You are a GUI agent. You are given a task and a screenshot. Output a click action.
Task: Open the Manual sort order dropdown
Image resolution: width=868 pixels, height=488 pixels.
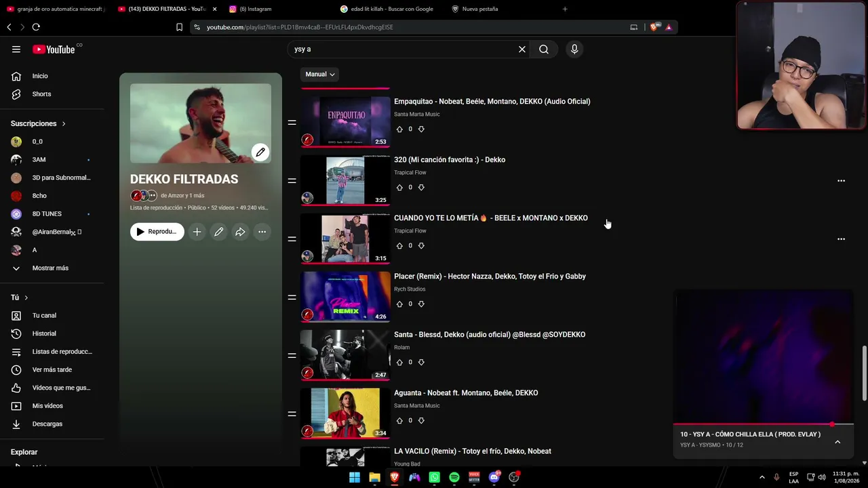[319, 75]
